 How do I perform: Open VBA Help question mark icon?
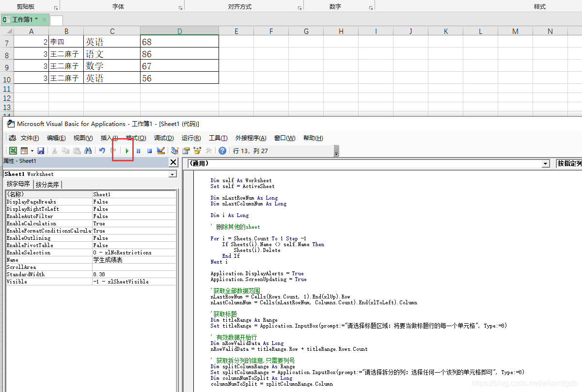(x=222, y=151)
